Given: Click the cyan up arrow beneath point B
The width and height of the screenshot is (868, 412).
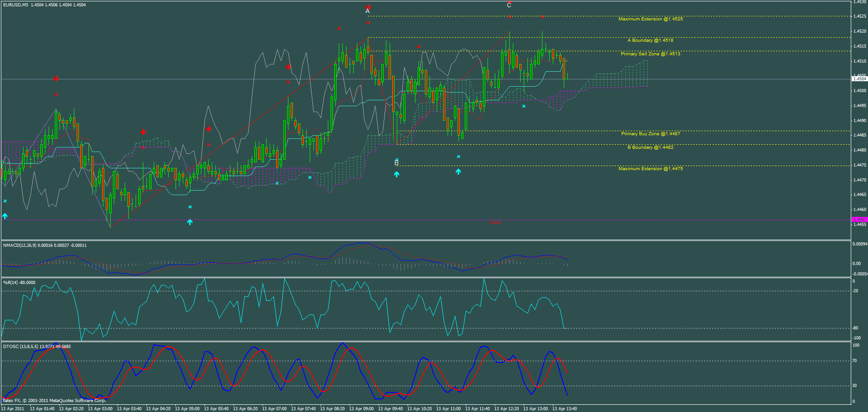Looking at the screenshot, I should coord(396,173).
